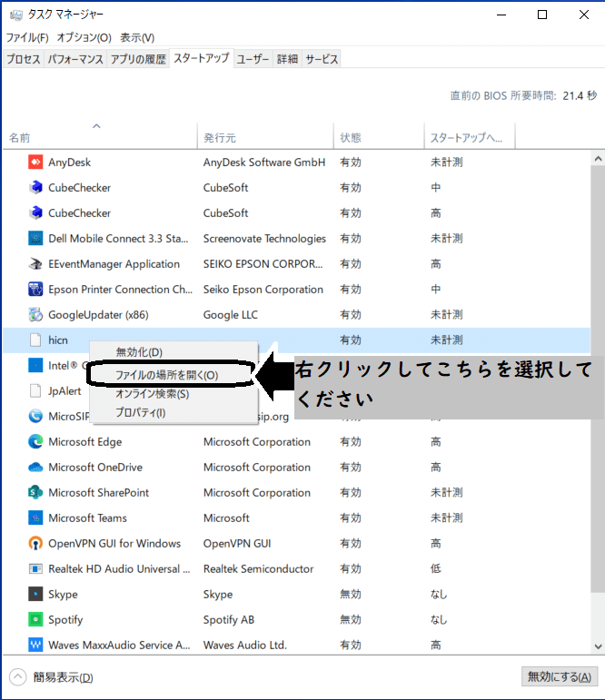The image size is (605, 700).
Task: Click the Waves Audio Ltd. publisher cell
Action: pyautogui.click(x=245, y=646)
